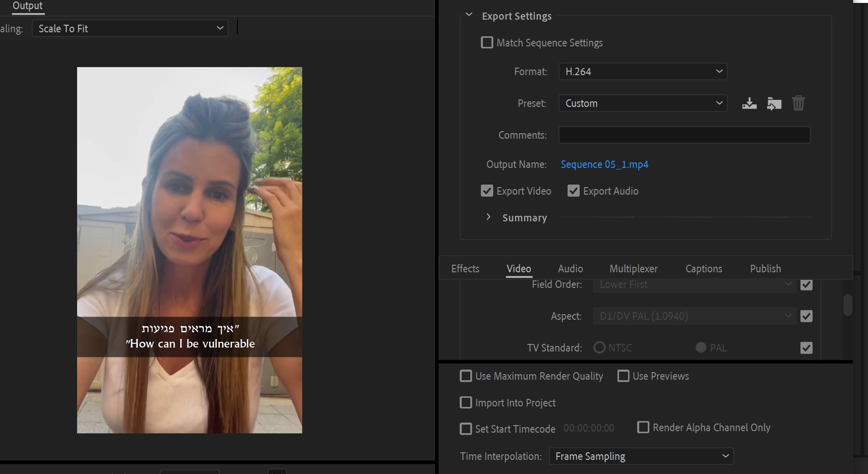Open the Format H.264 dropdown
Image resolution: width=868 pixels, height=474 pixels.
643,72
